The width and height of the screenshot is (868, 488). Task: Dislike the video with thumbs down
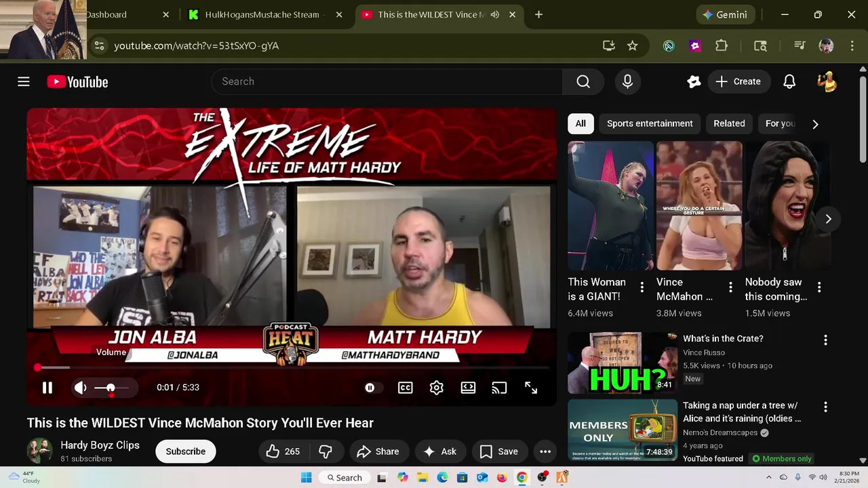(x=325, y=451)
